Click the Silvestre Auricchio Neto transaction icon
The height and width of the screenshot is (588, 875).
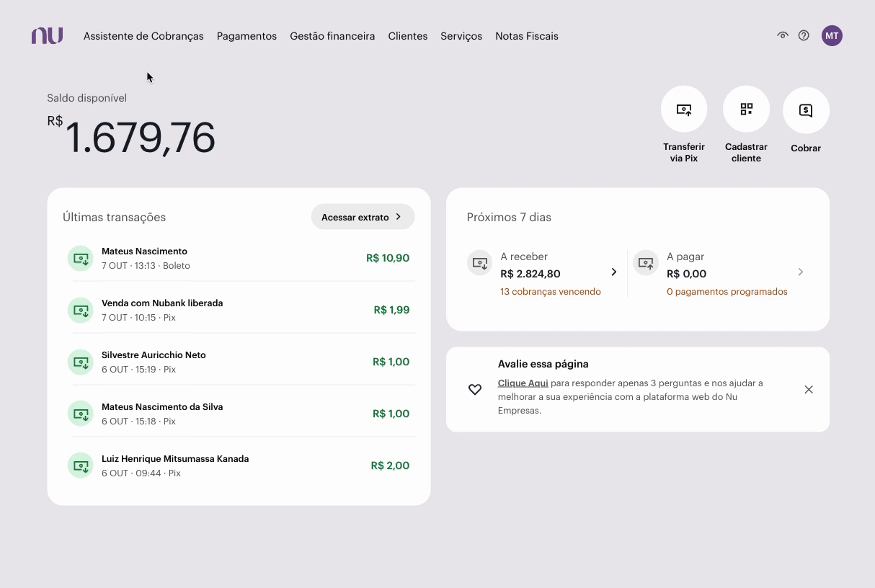pyautogui.click(x=81, y=362)
